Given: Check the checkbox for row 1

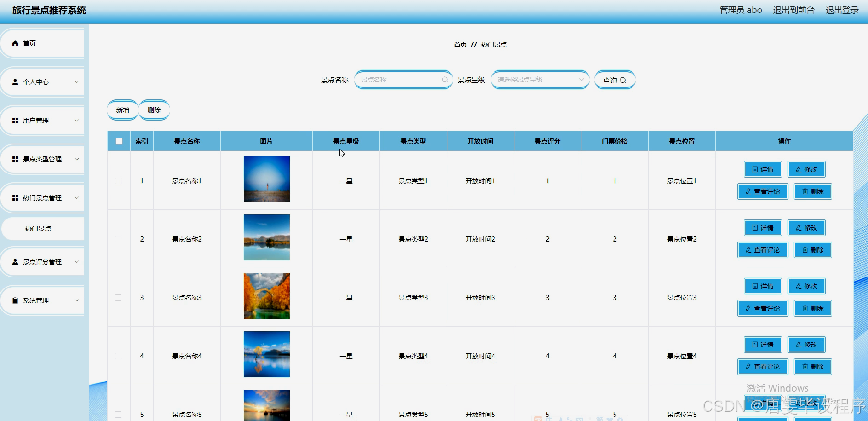Looking at the screenshot, I should (118, 181).
